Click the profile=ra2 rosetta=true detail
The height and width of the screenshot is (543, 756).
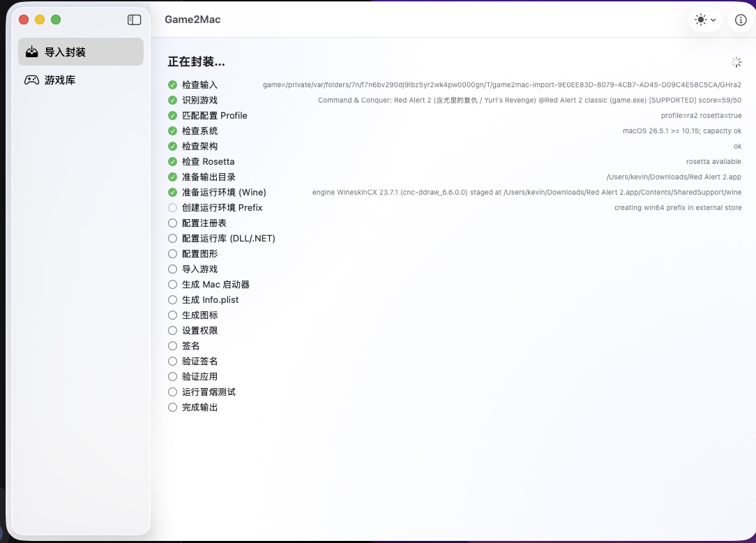point(701,116)
